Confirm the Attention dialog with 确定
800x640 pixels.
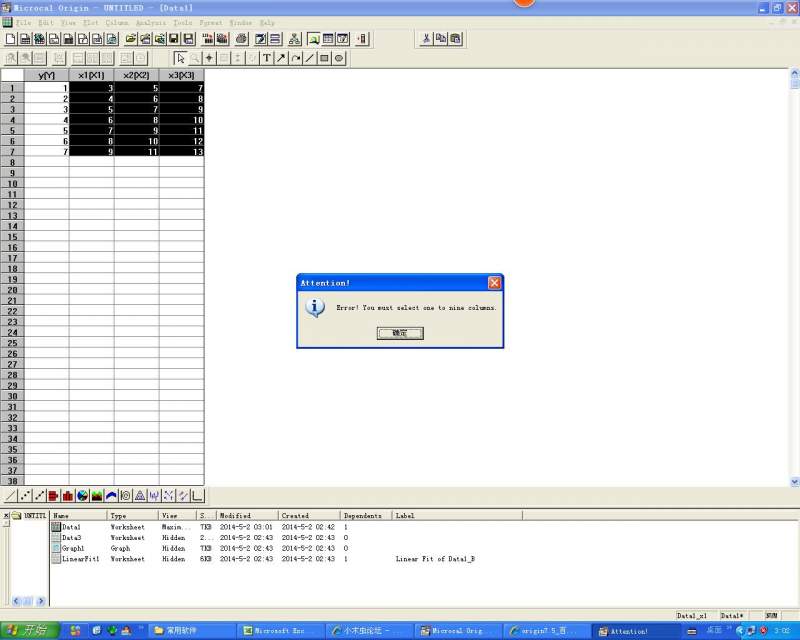(x=400, y=333)
